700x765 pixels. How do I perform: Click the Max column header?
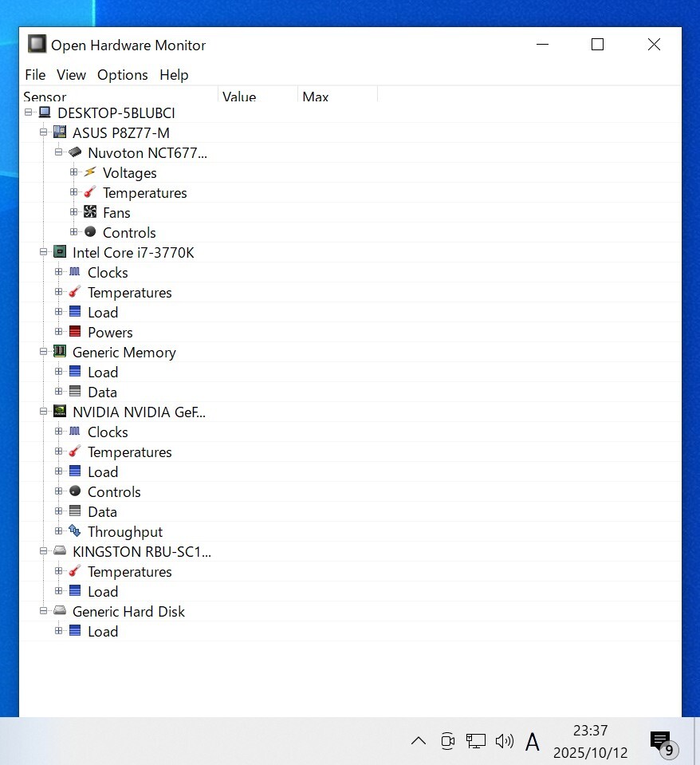337,95
